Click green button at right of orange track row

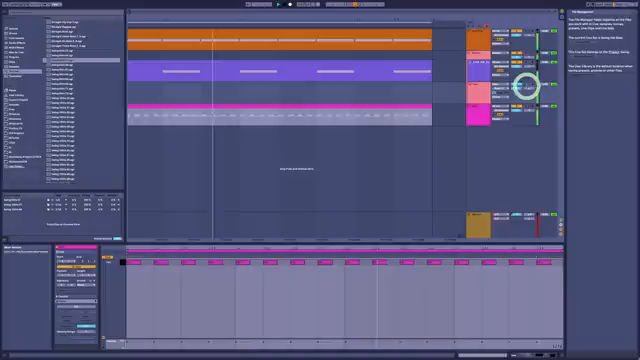point(554,31)
